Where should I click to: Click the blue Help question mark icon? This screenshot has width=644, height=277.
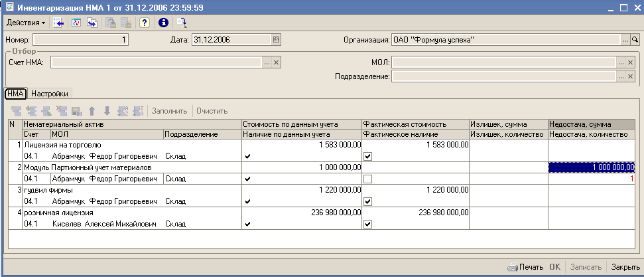pyautogui.click(x=144, y=23)
